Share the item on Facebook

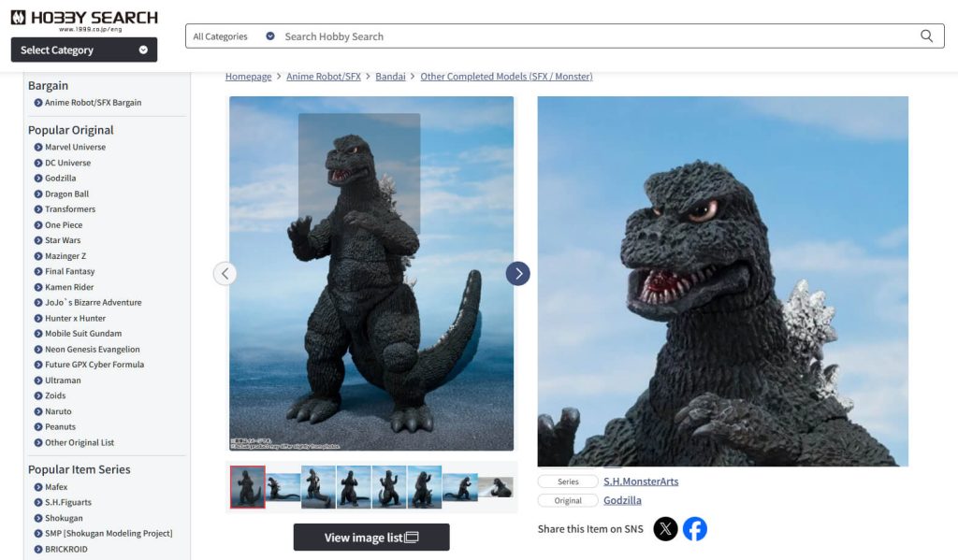click(x=695, y=528)
